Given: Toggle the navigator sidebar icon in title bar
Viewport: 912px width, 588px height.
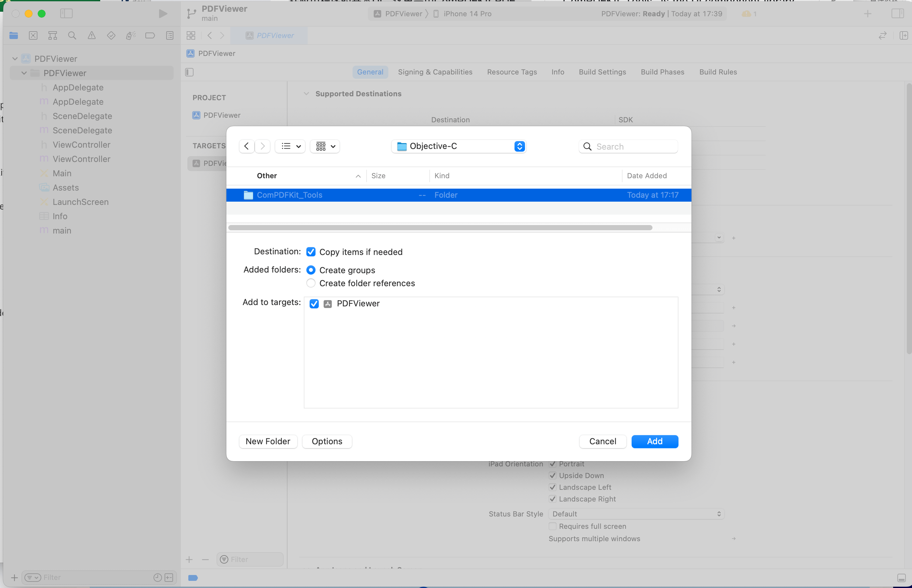Looking at the screenshot, I should [66, 14].
